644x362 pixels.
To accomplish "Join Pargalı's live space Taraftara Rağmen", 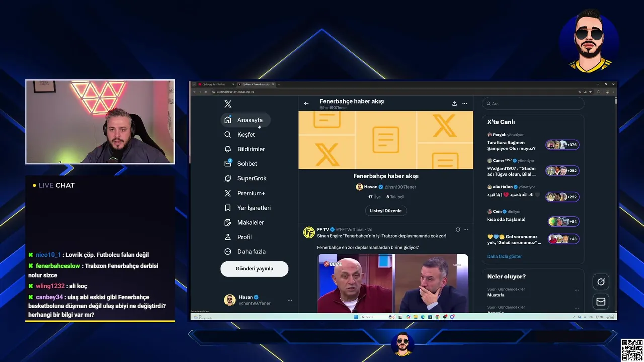I will point(511,146).
